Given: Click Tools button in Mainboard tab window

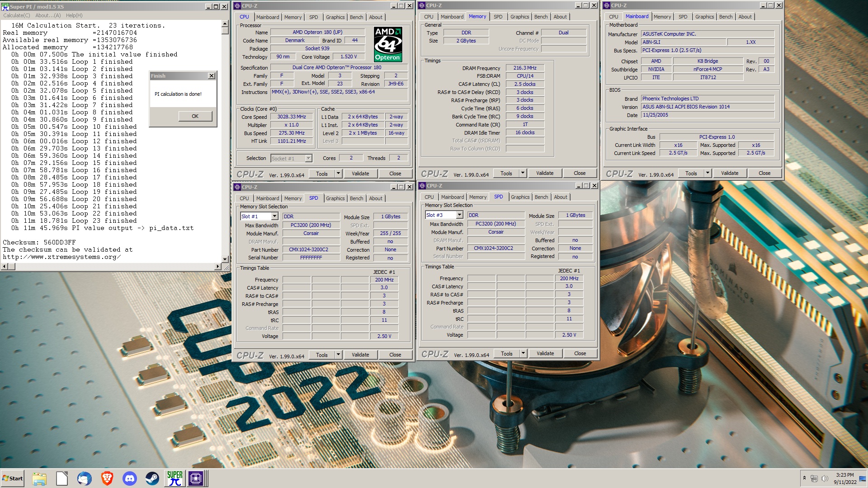Looking at the screenshot, I should click(x=691, y=173).
